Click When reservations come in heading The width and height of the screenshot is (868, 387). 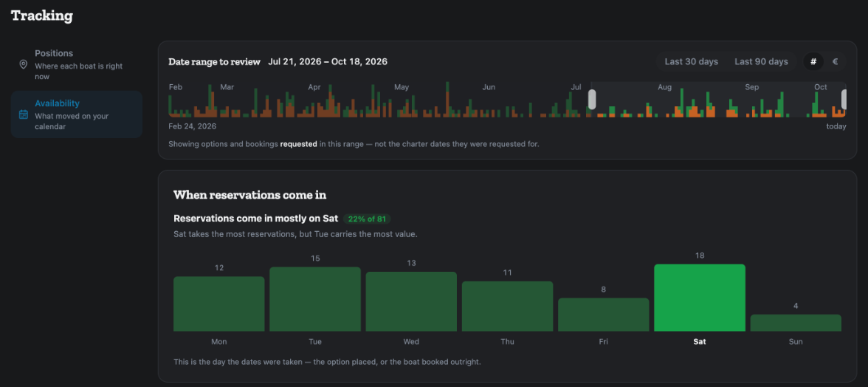(x=250, y=195)
